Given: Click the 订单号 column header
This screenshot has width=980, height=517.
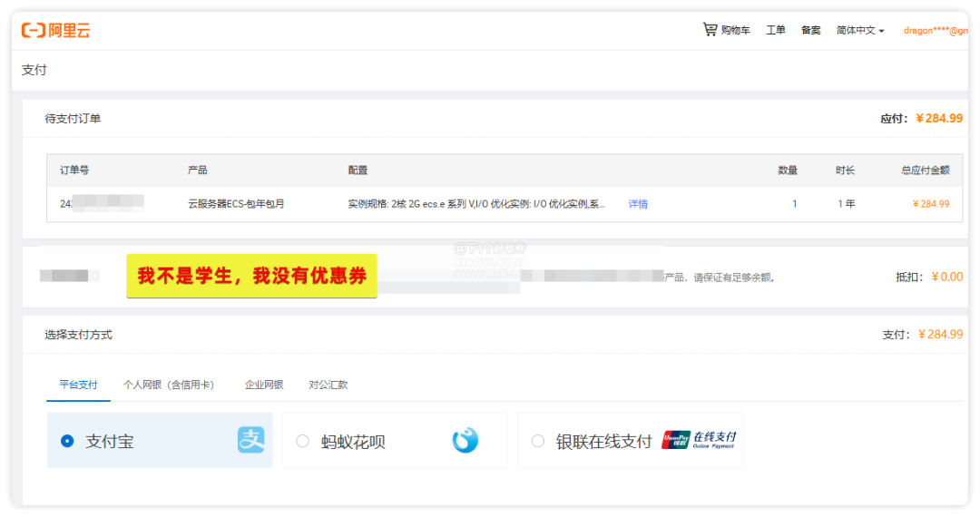Looking at the screenshot, I should [74, 170].
